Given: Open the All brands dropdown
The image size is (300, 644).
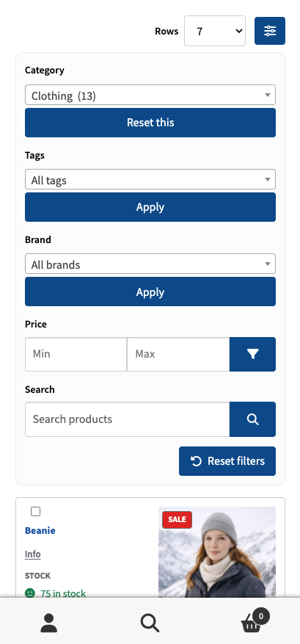Looking at the screenshot, I should (x=150, y=264).
